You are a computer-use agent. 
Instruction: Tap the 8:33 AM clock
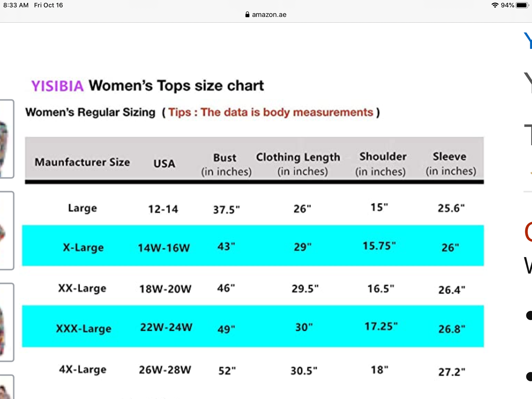point(16,5)
